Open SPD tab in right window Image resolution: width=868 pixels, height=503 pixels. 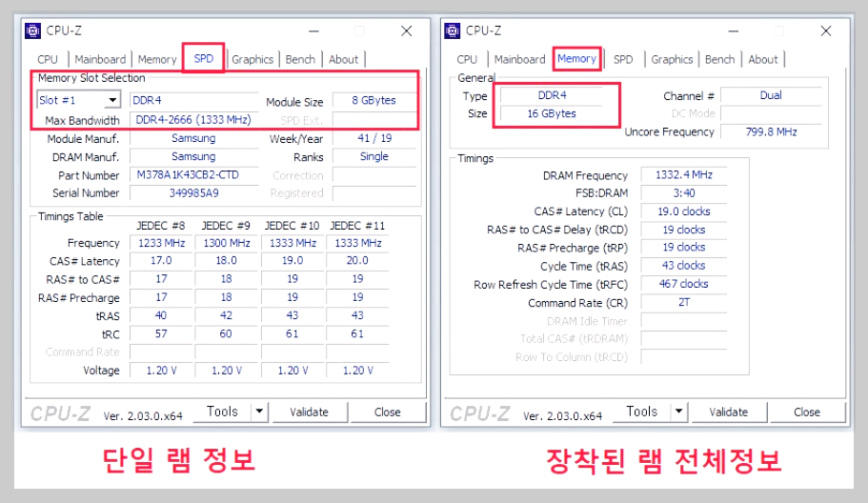pos(623,59)
